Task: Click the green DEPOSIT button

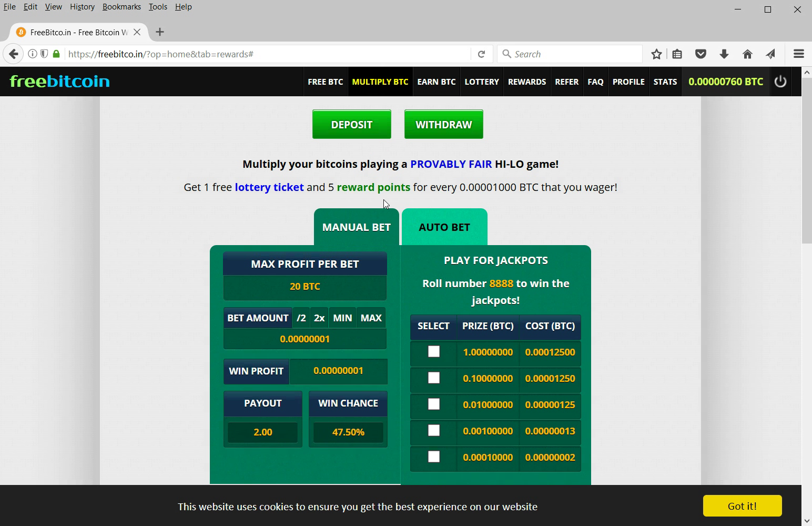Action: point(352,125)
